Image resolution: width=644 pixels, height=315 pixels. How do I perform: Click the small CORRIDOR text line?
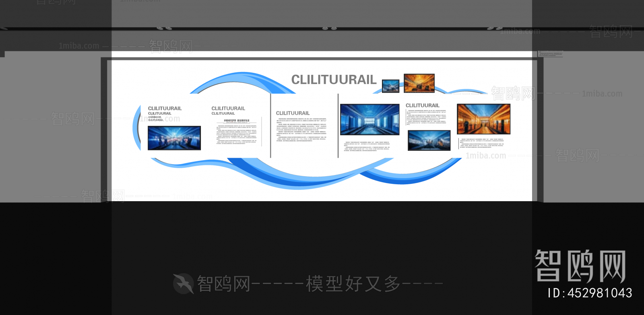[155, 117]
